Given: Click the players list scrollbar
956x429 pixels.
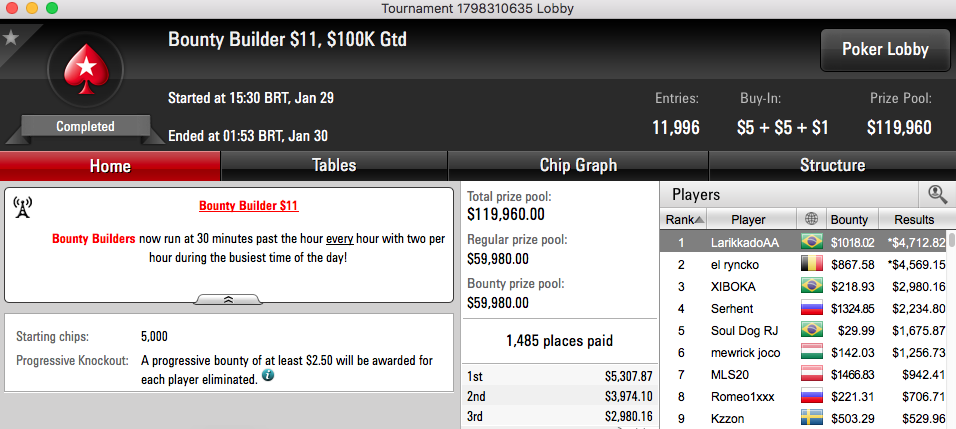Looking at the screenshot, I should (952, 329).
